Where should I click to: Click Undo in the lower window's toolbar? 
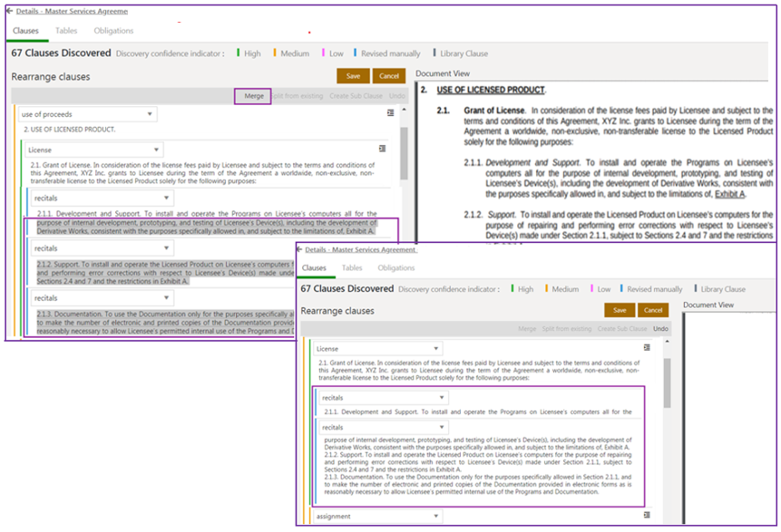(660, 328)
